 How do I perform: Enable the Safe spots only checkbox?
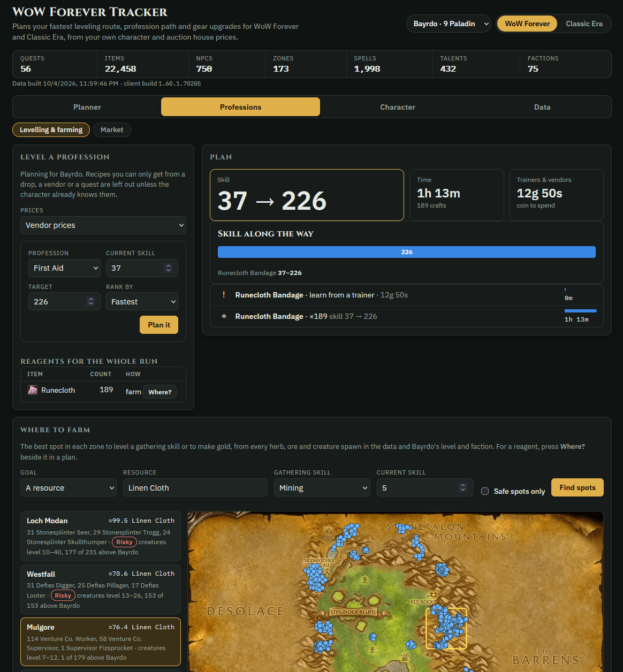click(485, 491)
